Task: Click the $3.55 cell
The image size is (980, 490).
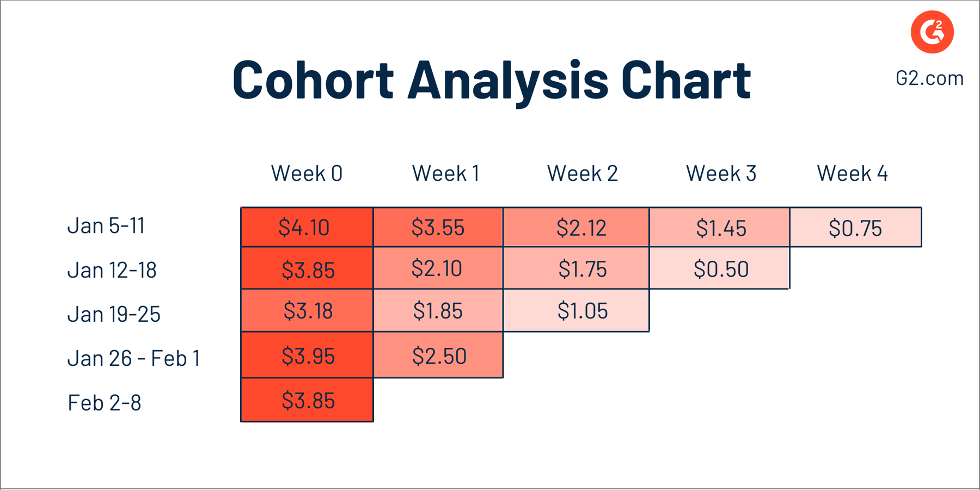Action: (438, 227)
